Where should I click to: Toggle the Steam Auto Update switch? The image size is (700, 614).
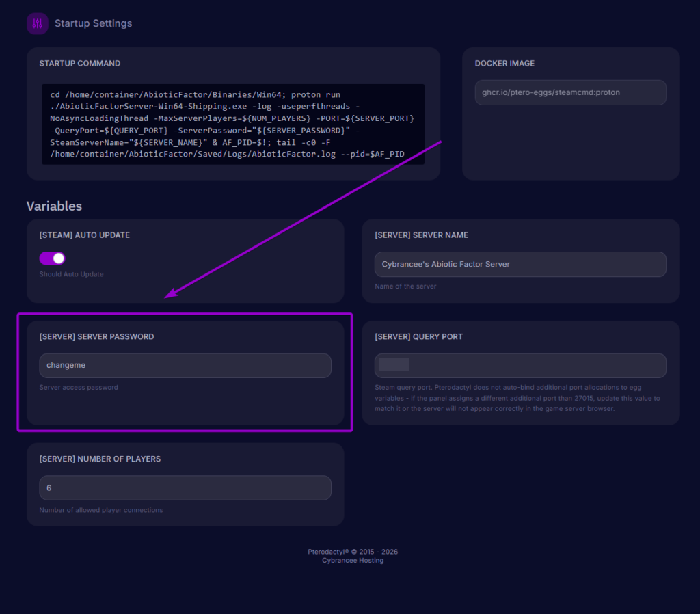tap(52, 258)
